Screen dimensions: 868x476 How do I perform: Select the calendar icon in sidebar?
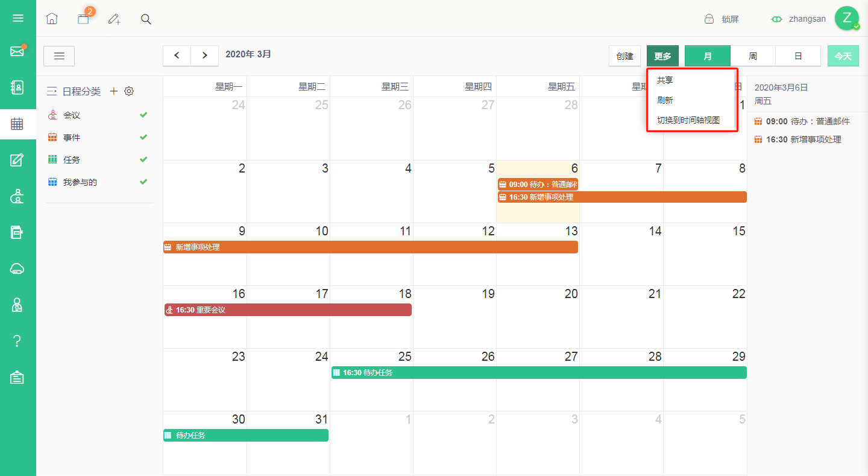point(17,124)
